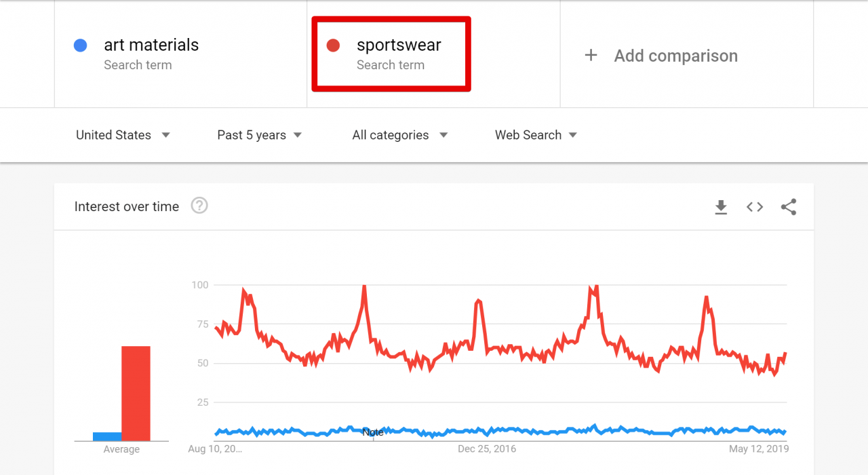The image size is (868, 475).
Task: Click the Note marker on the chart
Action: pos(373,432)
